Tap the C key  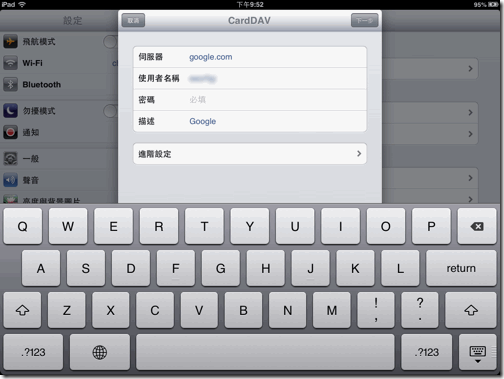coord(155,310)
